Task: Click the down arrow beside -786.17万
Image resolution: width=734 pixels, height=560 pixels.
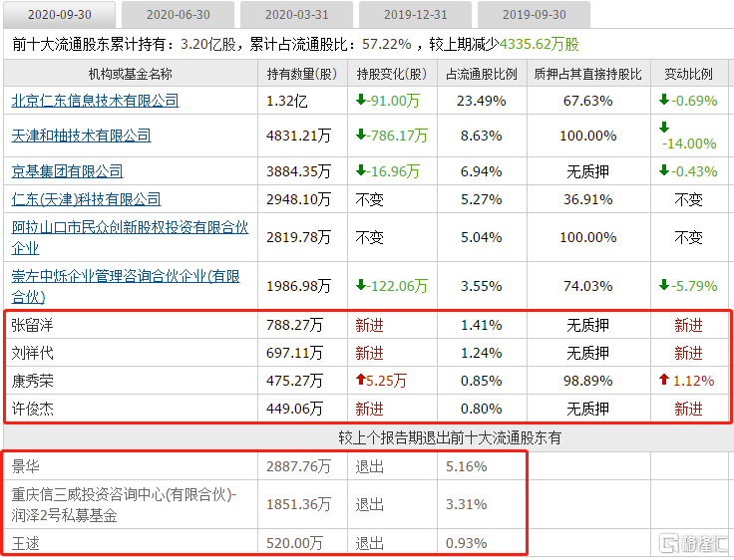Action: pyautogui.click(x=360, y=135)
